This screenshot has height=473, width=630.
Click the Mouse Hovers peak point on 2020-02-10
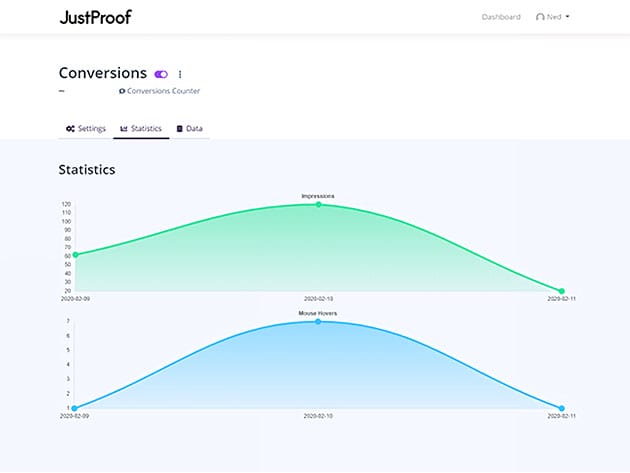point(318,322)
